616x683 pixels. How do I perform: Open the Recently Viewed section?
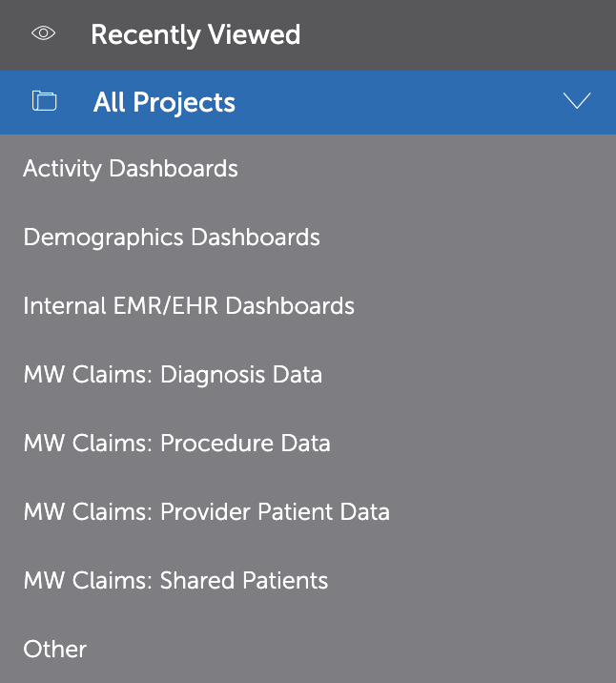(195, 35)
